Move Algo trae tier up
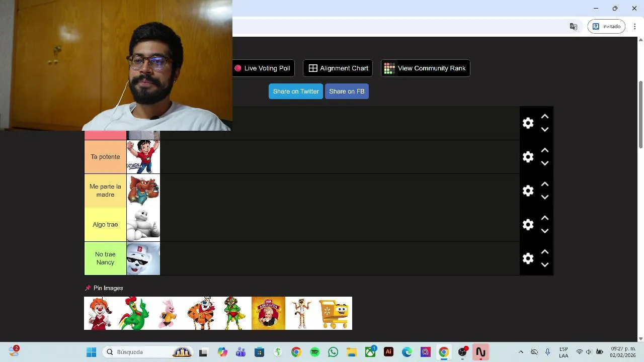This screenshot has width=644, height=362. [x=545, y=218]
